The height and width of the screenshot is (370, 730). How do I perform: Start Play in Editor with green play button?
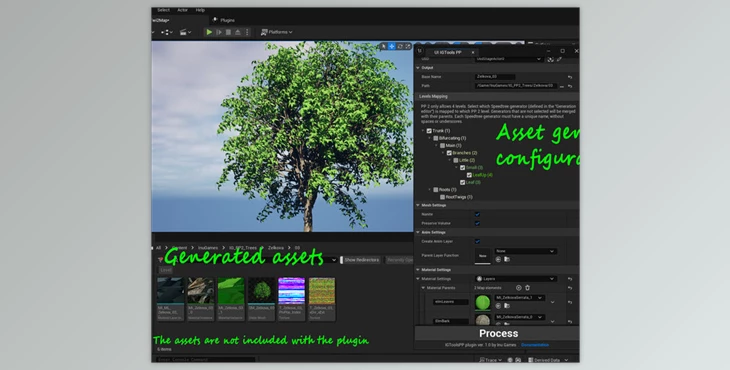tap(210, 32)
